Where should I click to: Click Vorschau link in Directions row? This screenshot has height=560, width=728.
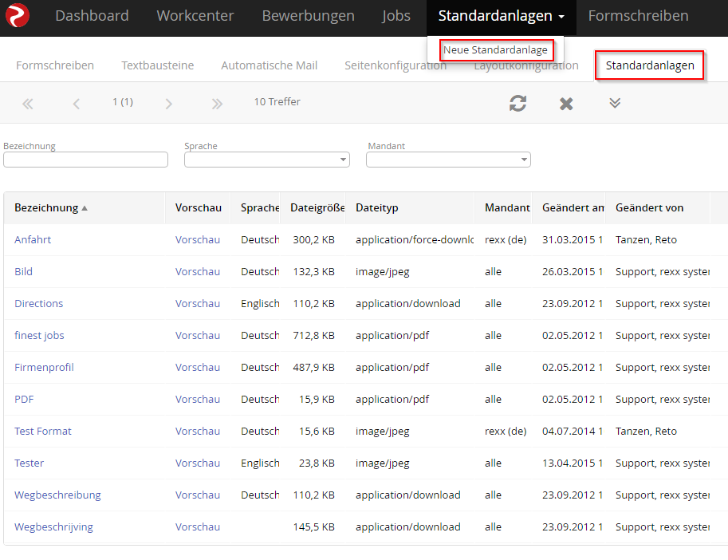[197, 304]
